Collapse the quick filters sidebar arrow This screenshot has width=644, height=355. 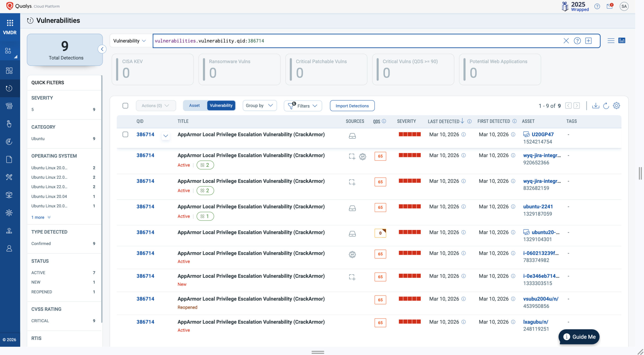[102, 49]
